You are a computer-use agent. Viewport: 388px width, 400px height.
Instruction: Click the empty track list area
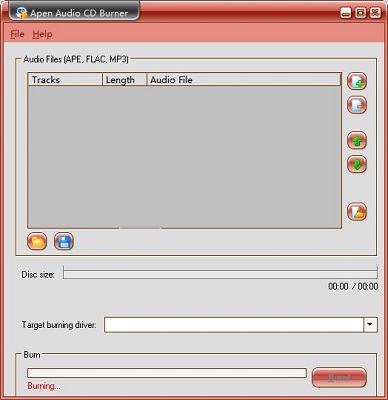[x=184, y=157]
